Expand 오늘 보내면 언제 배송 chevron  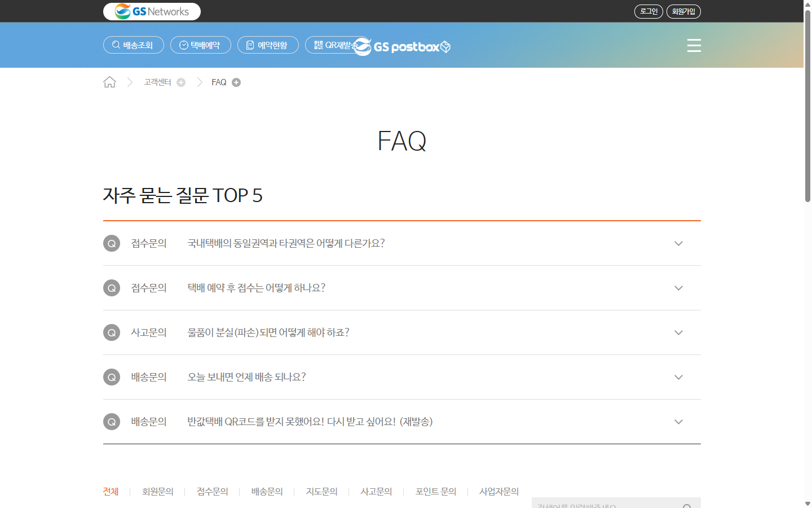coord(678,377)
